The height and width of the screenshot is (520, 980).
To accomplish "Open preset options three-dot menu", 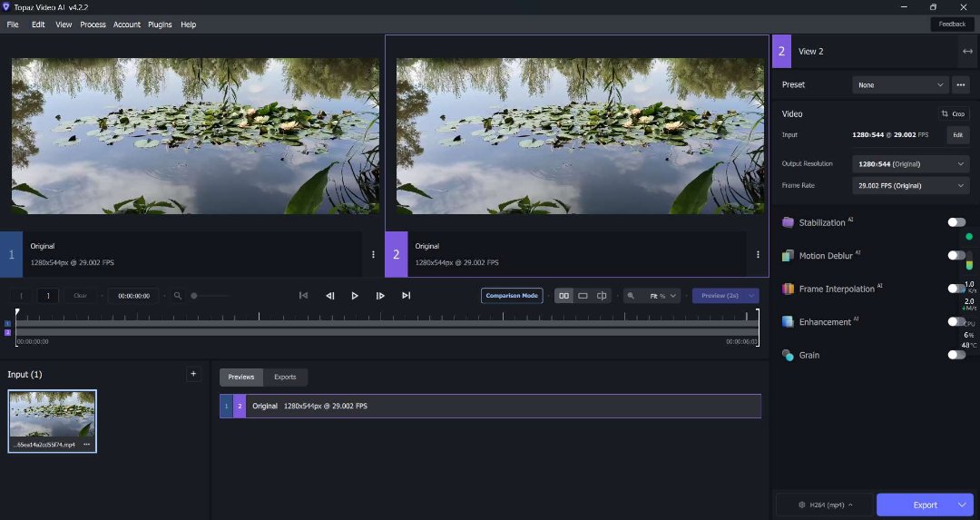I will (961, 84).
